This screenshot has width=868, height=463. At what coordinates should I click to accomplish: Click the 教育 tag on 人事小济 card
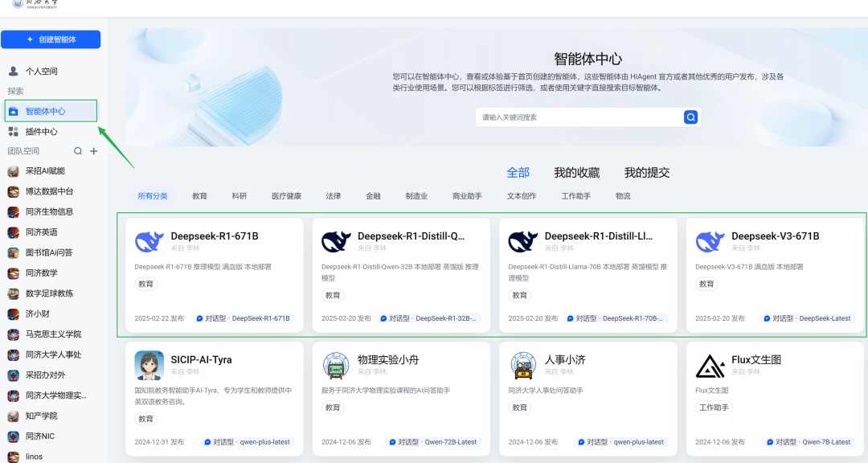[520, 408]
